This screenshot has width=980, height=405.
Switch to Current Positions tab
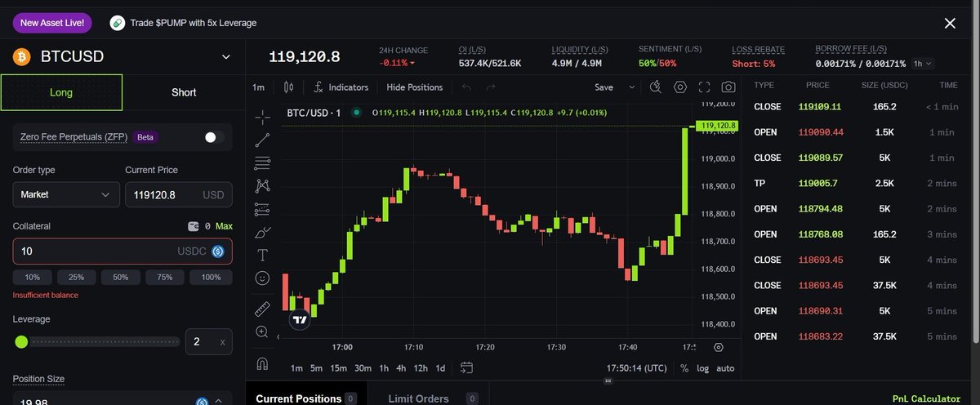coord(306,398)
